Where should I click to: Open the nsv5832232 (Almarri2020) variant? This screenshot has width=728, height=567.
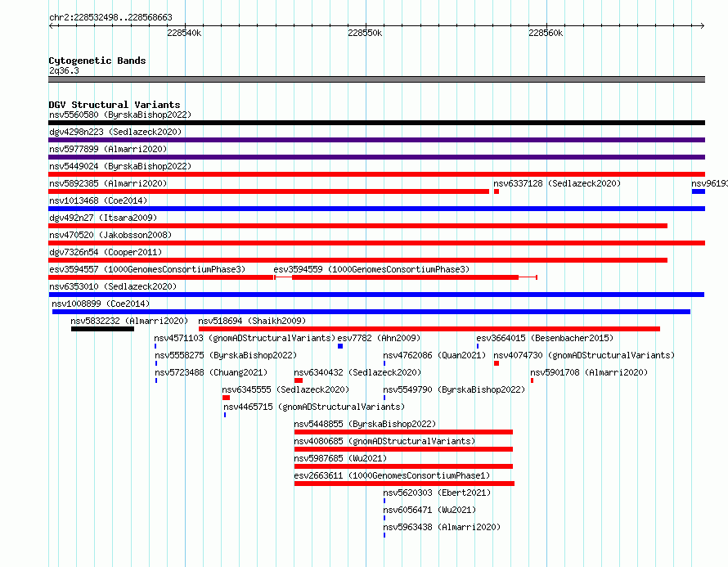[x=129, y=321]
